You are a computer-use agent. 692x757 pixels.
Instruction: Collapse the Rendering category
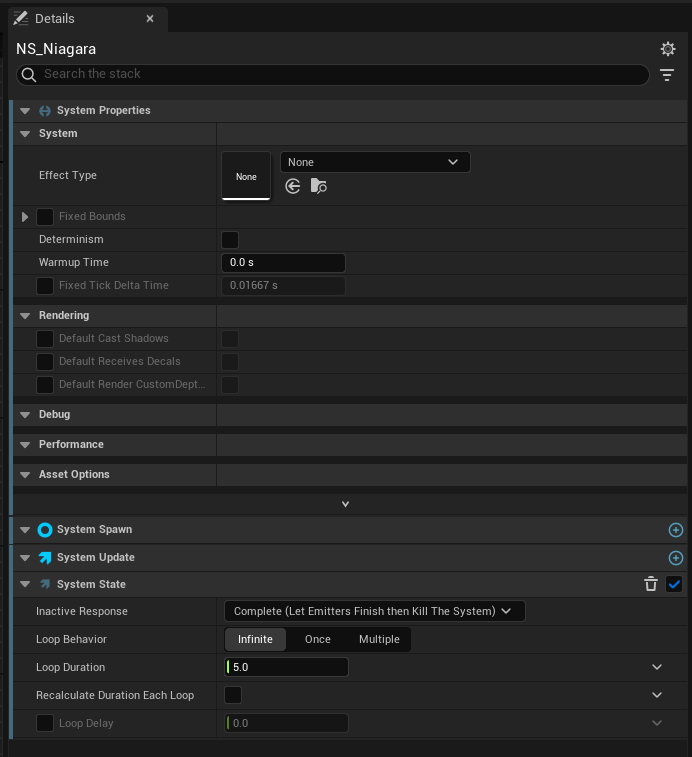click(25, 316)
